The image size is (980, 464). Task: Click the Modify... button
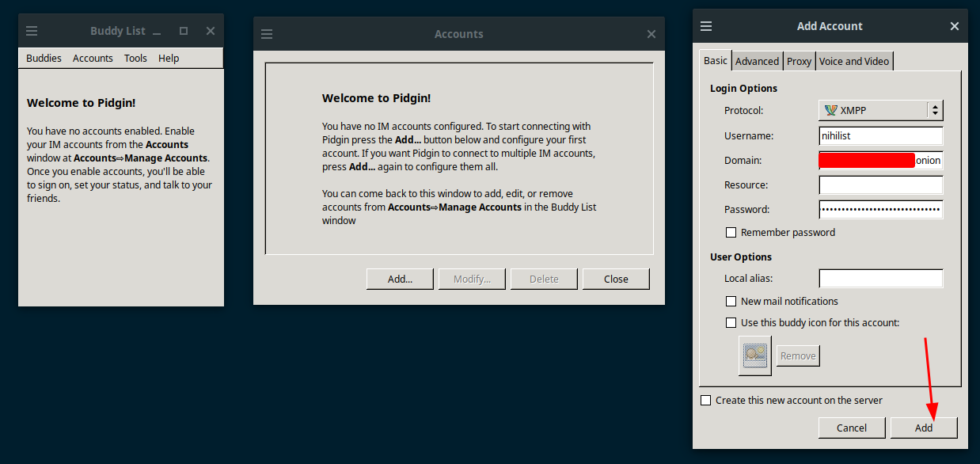point(472,279)
